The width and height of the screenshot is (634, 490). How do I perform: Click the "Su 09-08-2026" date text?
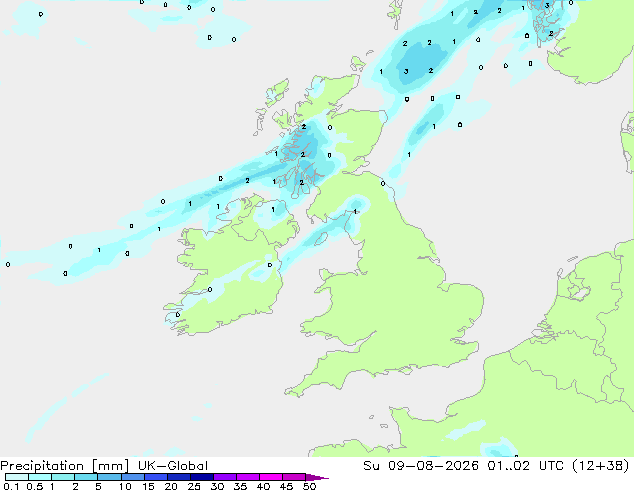pos(421,466)
